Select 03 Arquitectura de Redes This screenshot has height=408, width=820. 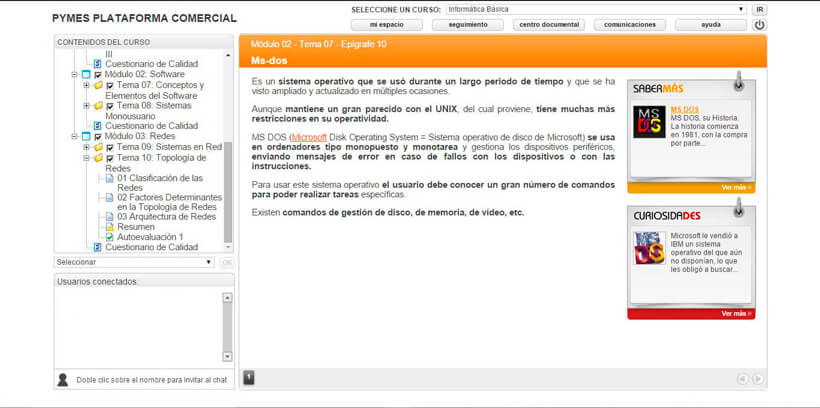coord(166,217)
